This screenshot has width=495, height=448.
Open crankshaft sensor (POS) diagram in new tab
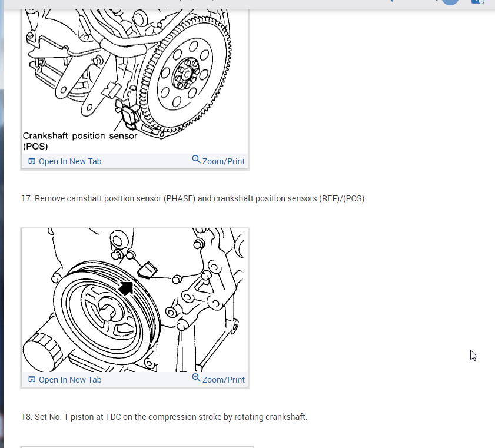point(65,161)
